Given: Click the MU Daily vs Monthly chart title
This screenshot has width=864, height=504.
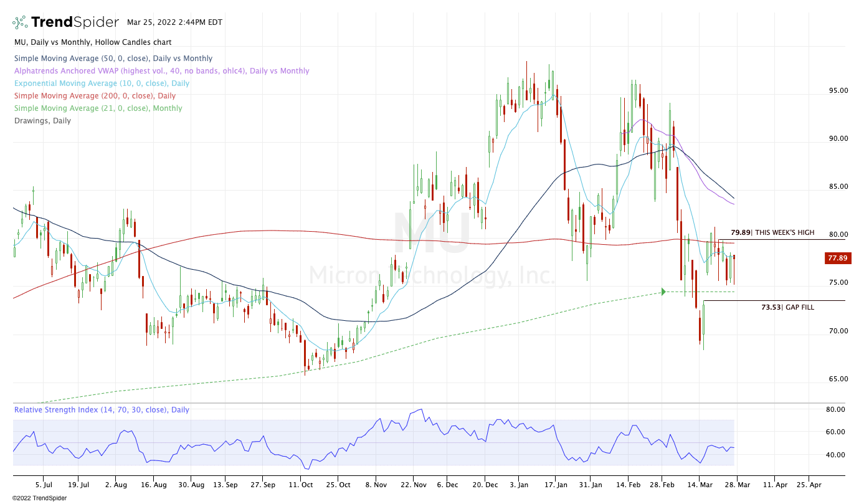Looking at the screenshot, I should pyautogui.click(x=92, y=42).
